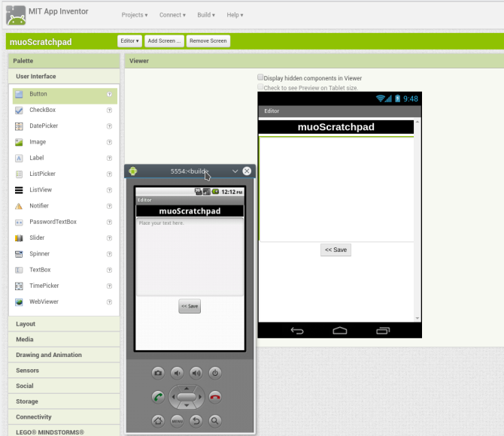This screenshot has width=504, height=436.
Task: Click the Add Screen button
Action: click(164, 41)
